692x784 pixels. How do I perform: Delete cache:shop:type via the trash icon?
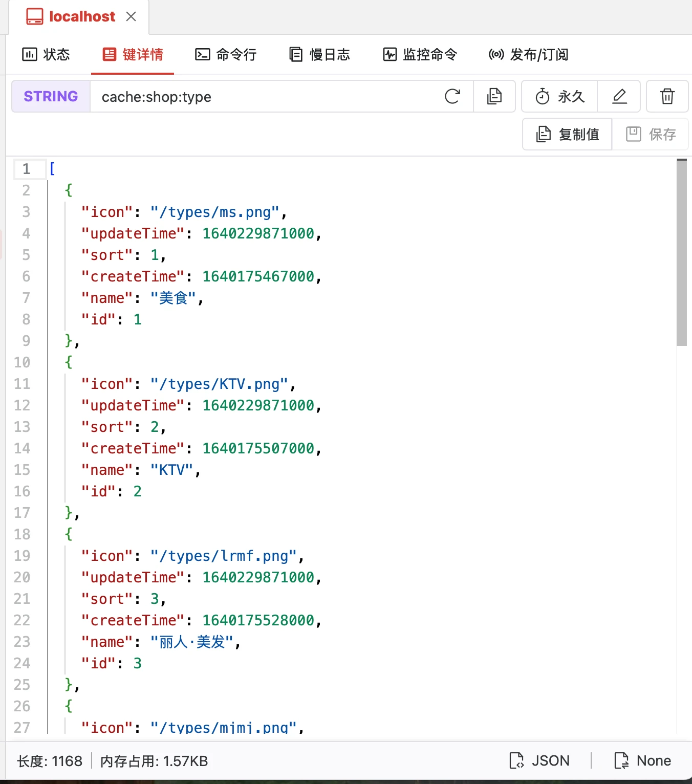coord(667,96)
